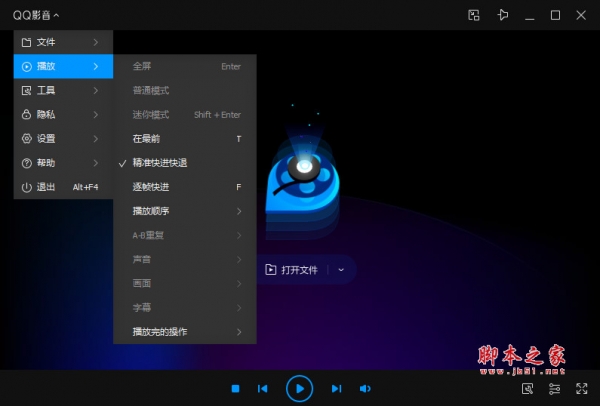Open the 帮助 menu entry
This screenshot has height=406, width=600.
(63, 163)
